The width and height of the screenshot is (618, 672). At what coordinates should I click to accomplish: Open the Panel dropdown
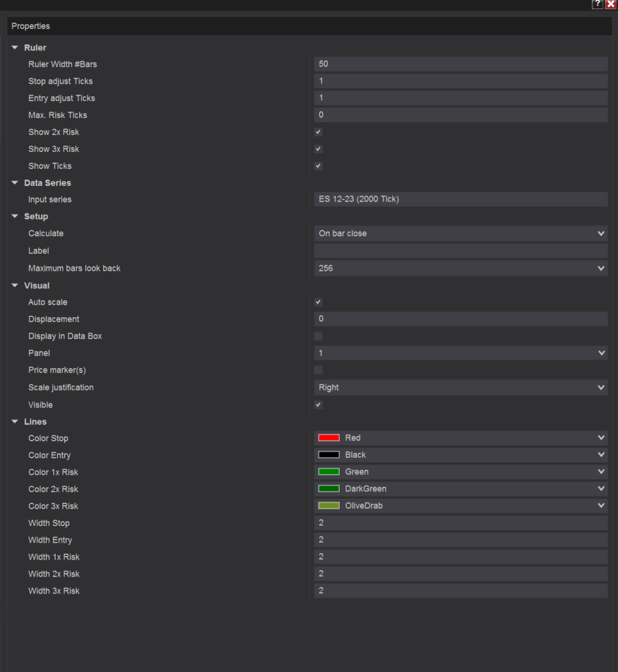[601, 353]
